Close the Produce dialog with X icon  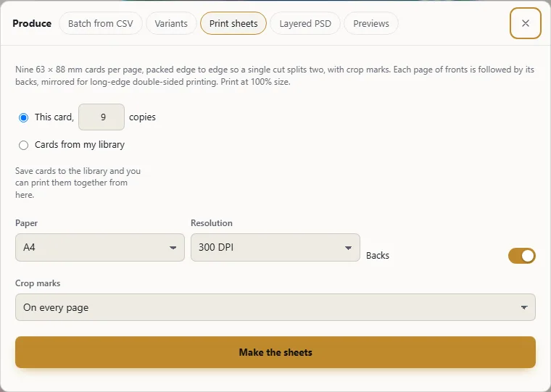coord(526,23)
